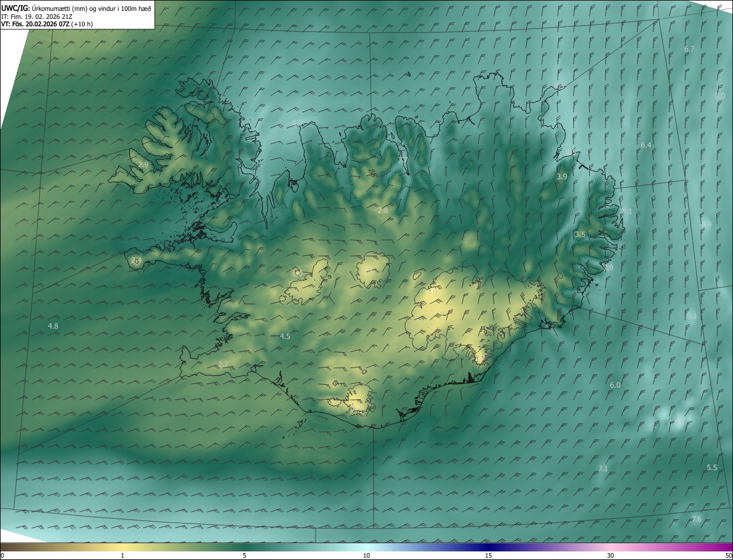The width and height of the screenshot is (733, 560).
Task: Click the 5.5 value near the right edge
Action: coord(712,468)
